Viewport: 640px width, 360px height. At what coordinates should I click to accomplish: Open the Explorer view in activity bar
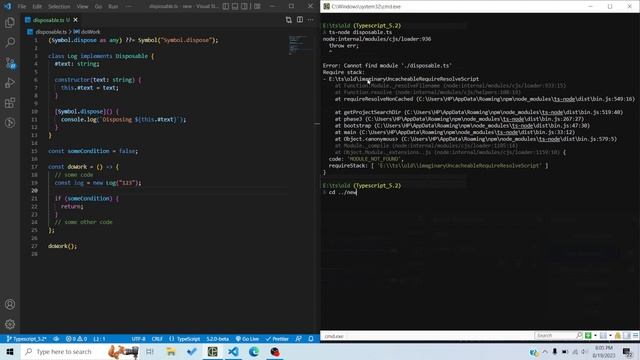10,22
